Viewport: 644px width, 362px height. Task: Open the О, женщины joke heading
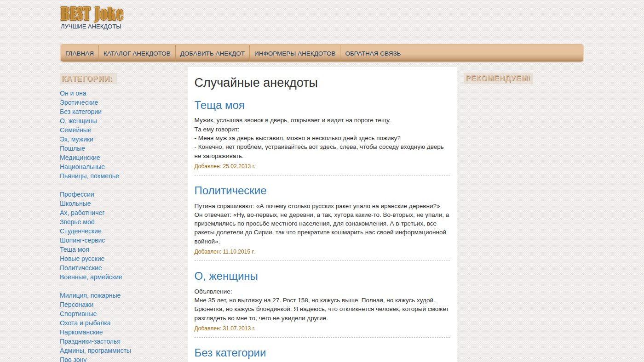pos(226,277)
